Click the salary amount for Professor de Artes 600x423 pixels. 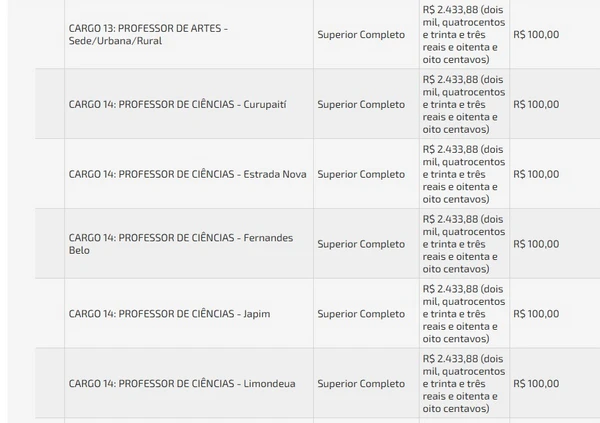(464, 35)
